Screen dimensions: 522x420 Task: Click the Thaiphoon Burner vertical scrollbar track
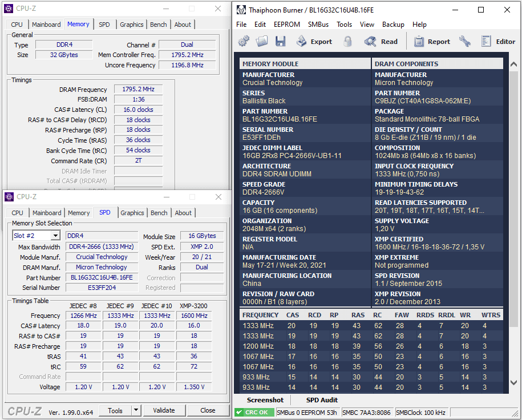coord(513,223)
